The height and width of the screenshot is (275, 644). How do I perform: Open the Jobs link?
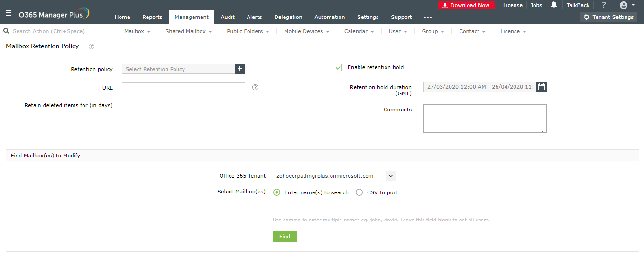pos(536,5)
